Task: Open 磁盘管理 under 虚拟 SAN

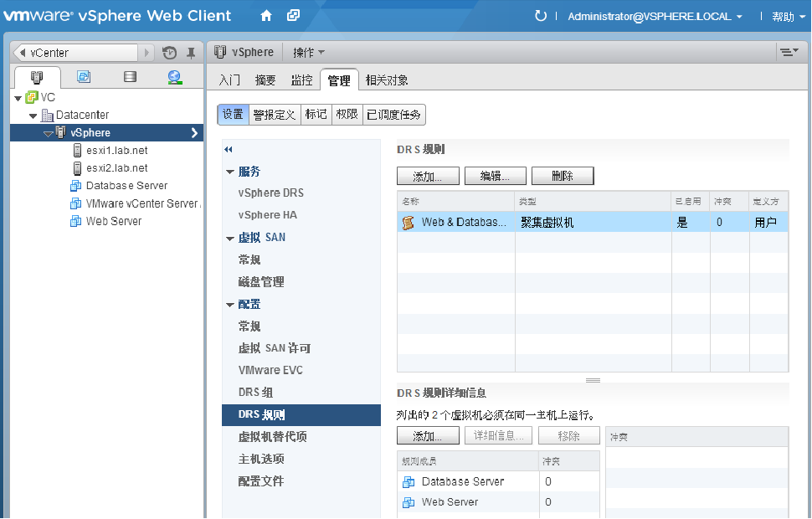Action: pos(261,282)
